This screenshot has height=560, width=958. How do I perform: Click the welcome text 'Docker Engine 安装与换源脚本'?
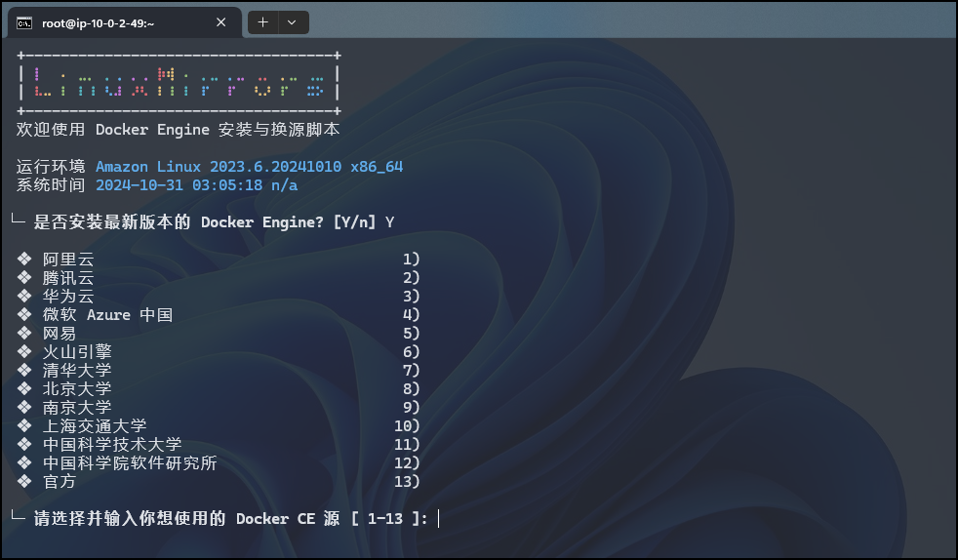coord(218,130)
